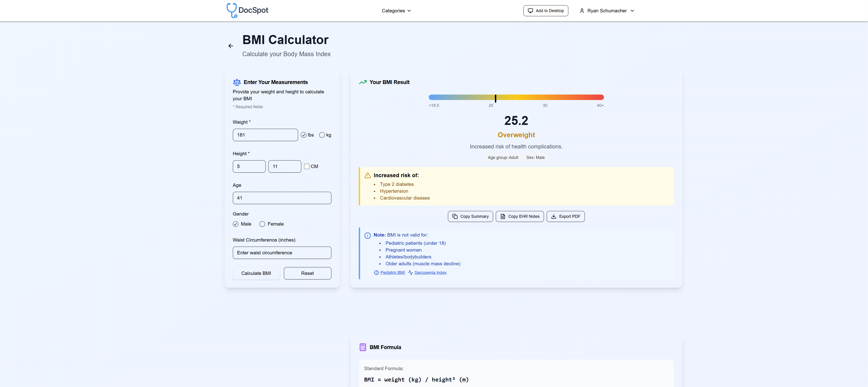The image size is (868, 387).
Task: Click the document icon in Copy EHR Notes
Action: (x=503, y=217)
